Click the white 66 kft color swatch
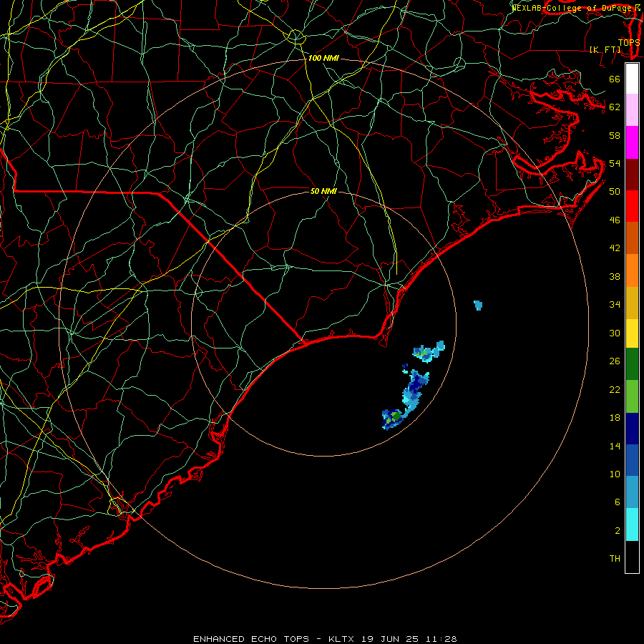The height and width of the screenshot is (644, 644). pos(632,79)
